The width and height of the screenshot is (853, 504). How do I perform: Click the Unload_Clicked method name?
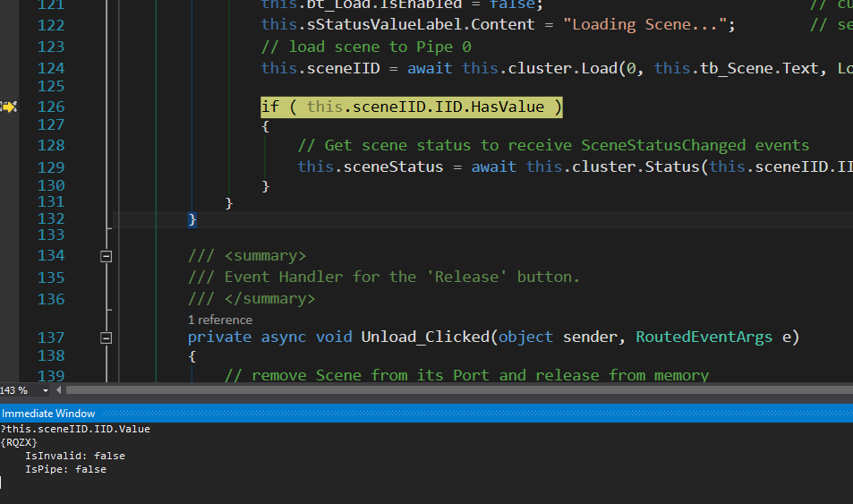[425, 337]
